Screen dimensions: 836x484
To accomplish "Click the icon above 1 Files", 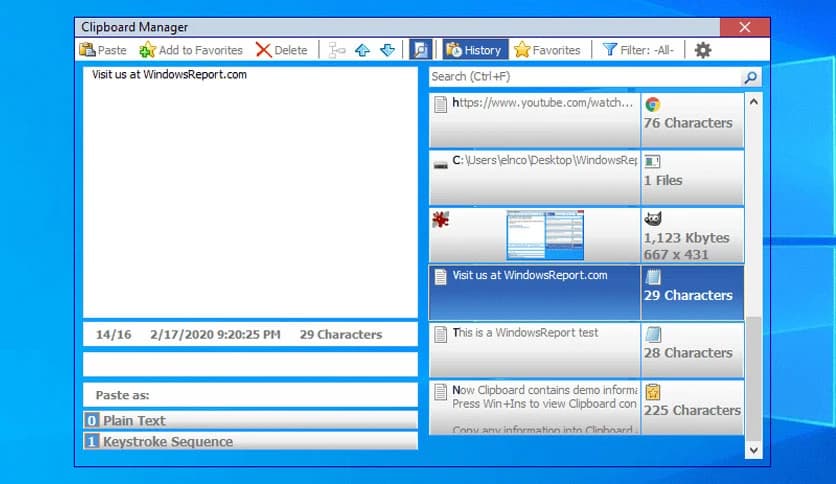I will (x=653, y=161).
